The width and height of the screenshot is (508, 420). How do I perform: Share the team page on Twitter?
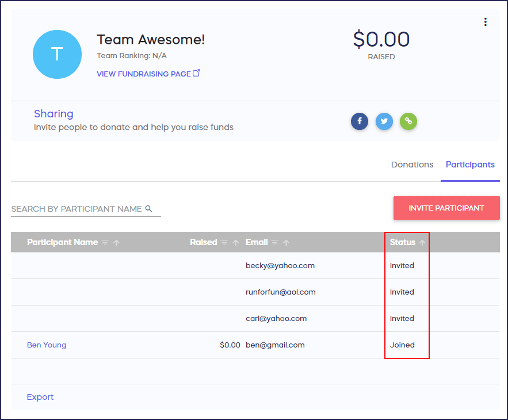pyautogui.click(x=384, y=121)
